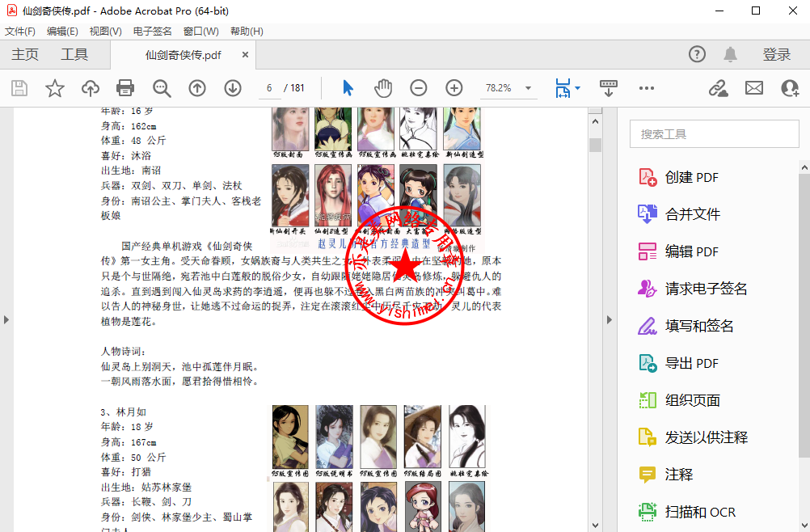This screenshot has width=810, height=532.
Task: Click the 人物诗词： text line
Action: pyautogui.click(x=123, y=352)
